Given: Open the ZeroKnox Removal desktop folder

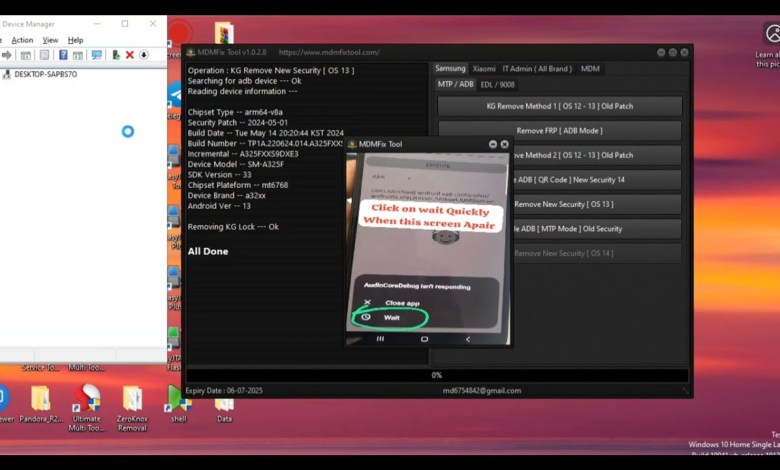Looking at the screenshot, I should tap(132, 399).
